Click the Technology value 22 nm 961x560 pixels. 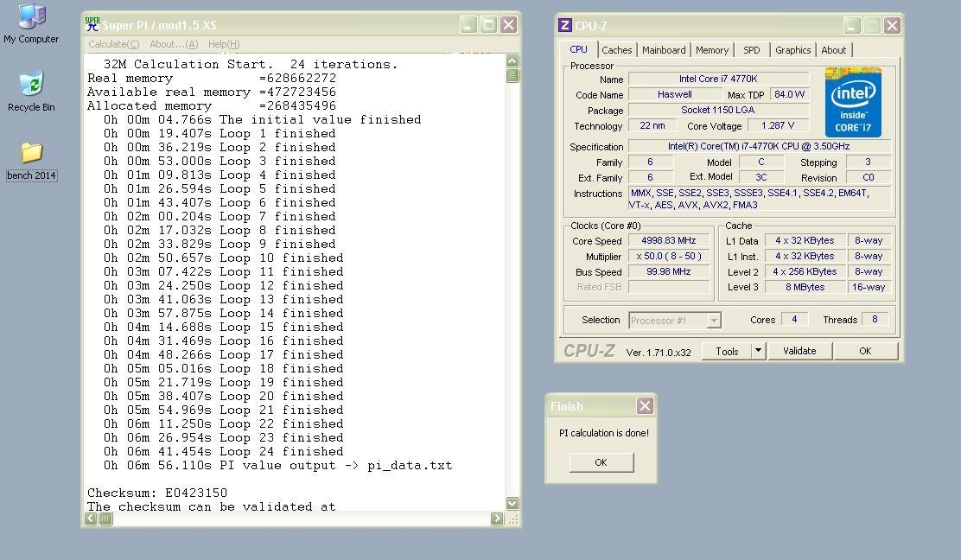652,125
